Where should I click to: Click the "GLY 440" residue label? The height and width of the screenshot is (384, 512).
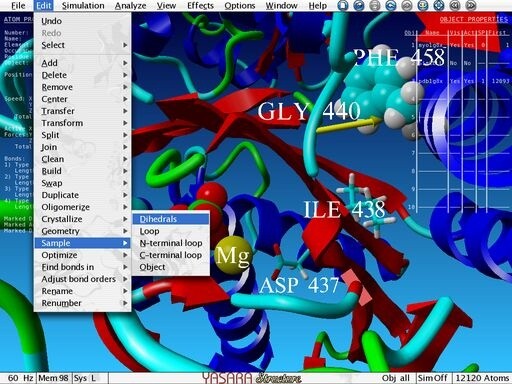tap(309, 111)
